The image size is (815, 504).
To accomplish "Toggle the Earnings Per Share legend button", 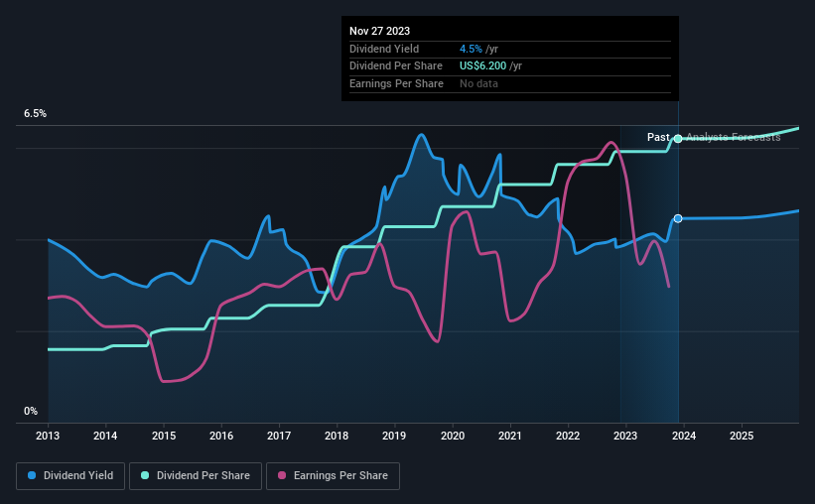I will point(333,476).
